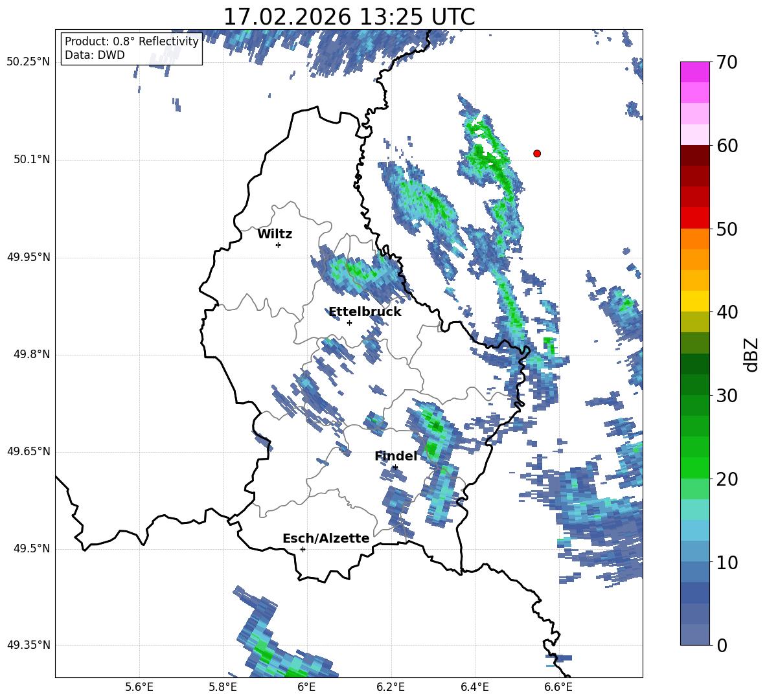This screenshot has width=767, height=700.
Task: Click the 0 tick label on colorbar
Action: tap(722, 646)
